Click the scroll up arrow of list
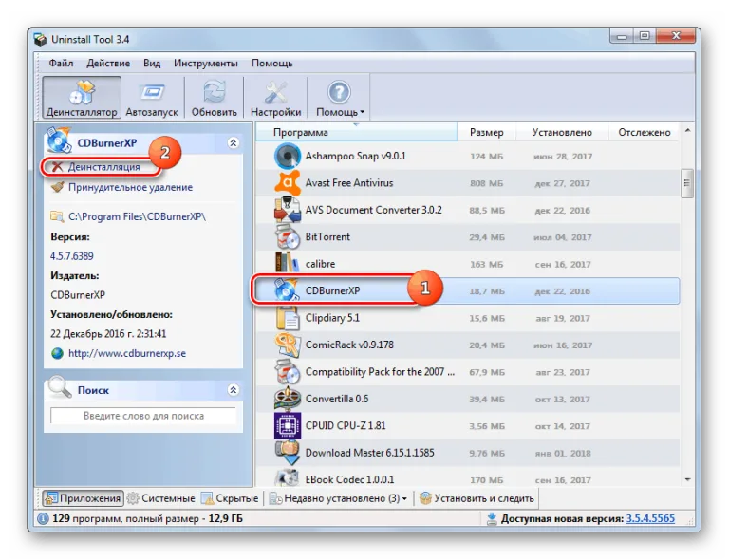This screenshot has width=729, height=560. (x=687, y=131)
